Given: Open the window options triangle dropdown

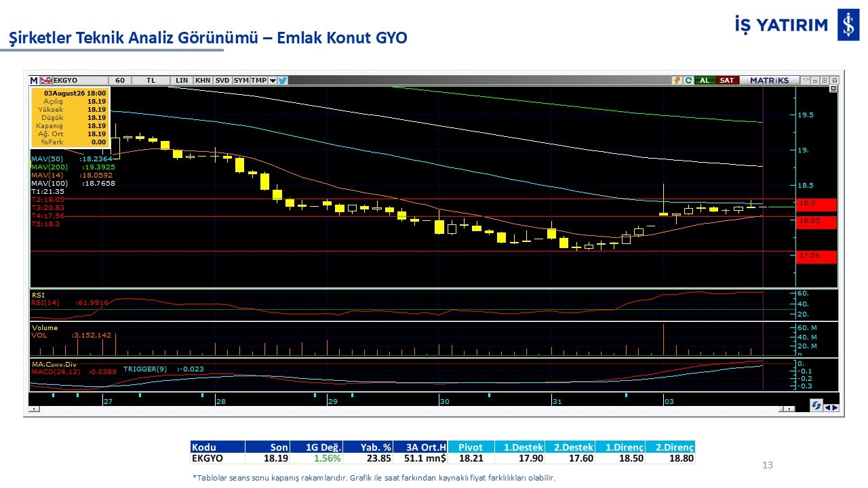Looking at the screenshot, I should pos(806,80).
